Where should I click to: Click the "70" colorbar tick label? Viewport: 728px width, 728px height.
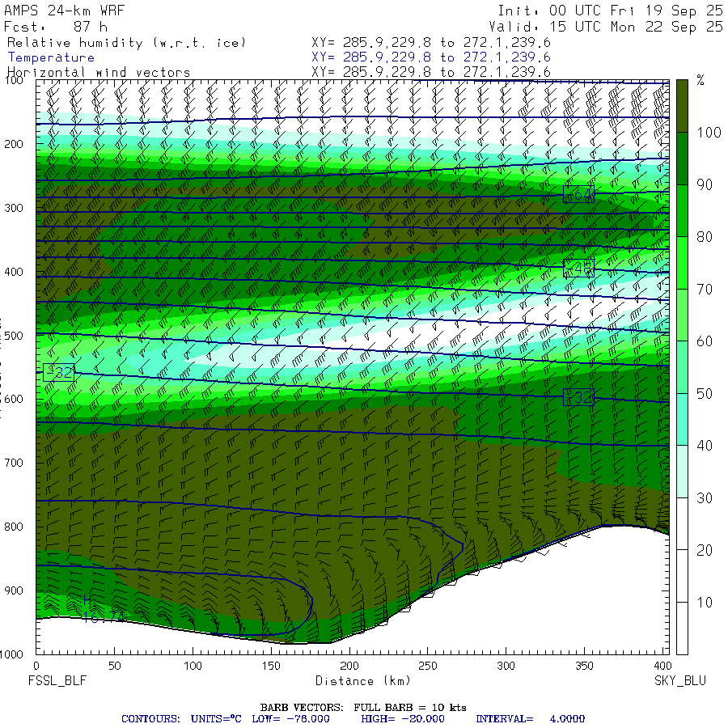tap(705, 290)
